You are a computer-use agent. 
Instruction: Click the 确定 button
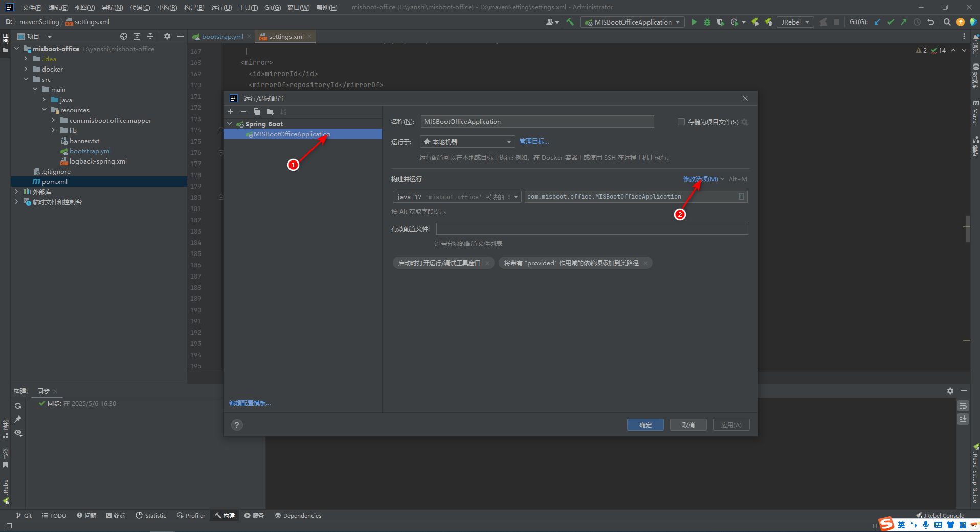coord(645,425)
